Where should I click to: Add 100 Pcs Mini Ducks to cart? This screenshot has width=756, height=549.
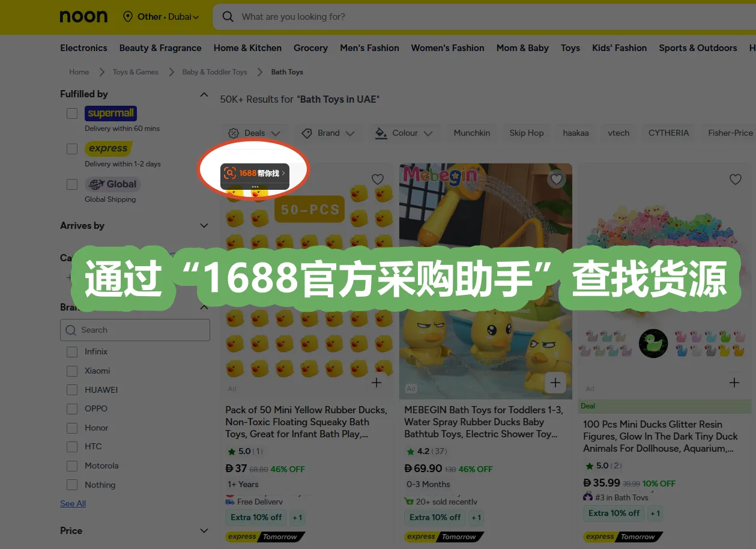[734, 383]
